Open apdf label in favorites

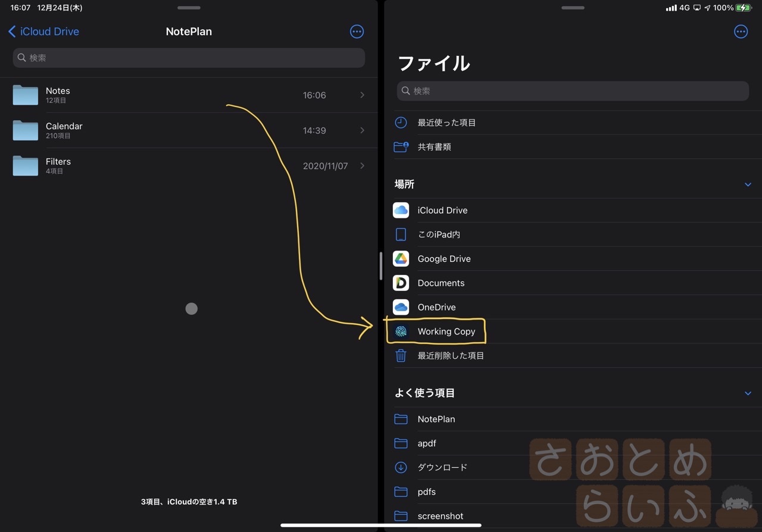tap(427, 443)
